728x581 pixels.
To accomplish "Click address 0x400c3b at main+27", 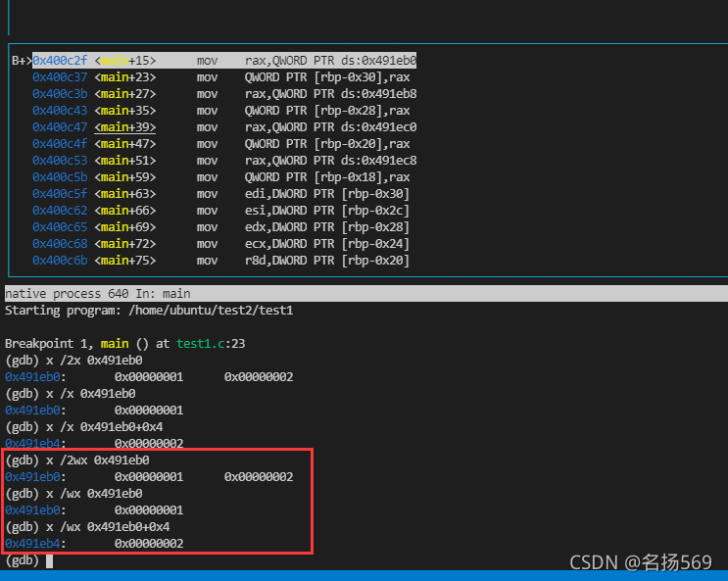I will pyautogui.click(x=60, y=94).
